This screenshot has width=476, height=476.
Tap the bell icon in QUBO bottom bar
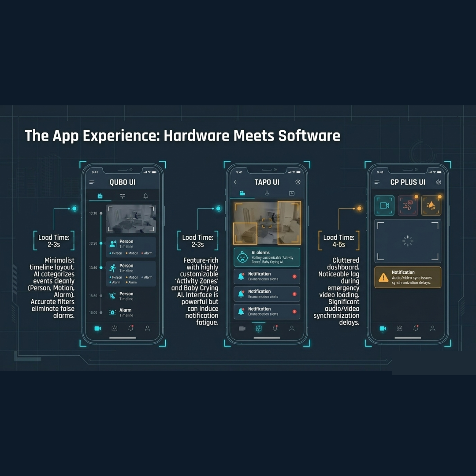coord(131,328)
